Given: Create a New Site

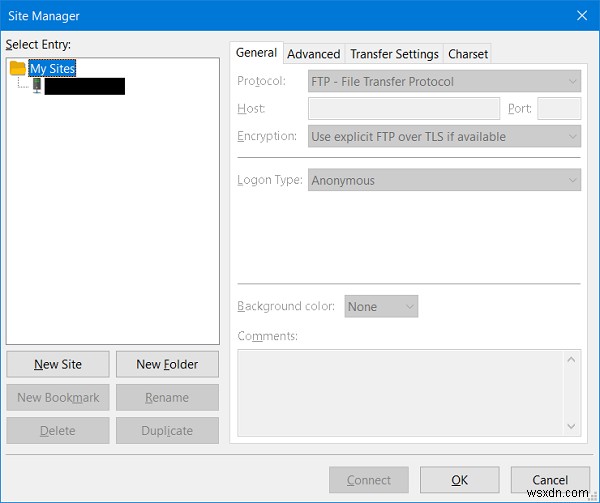Looking at the screenshot, I should pos(58,364).
